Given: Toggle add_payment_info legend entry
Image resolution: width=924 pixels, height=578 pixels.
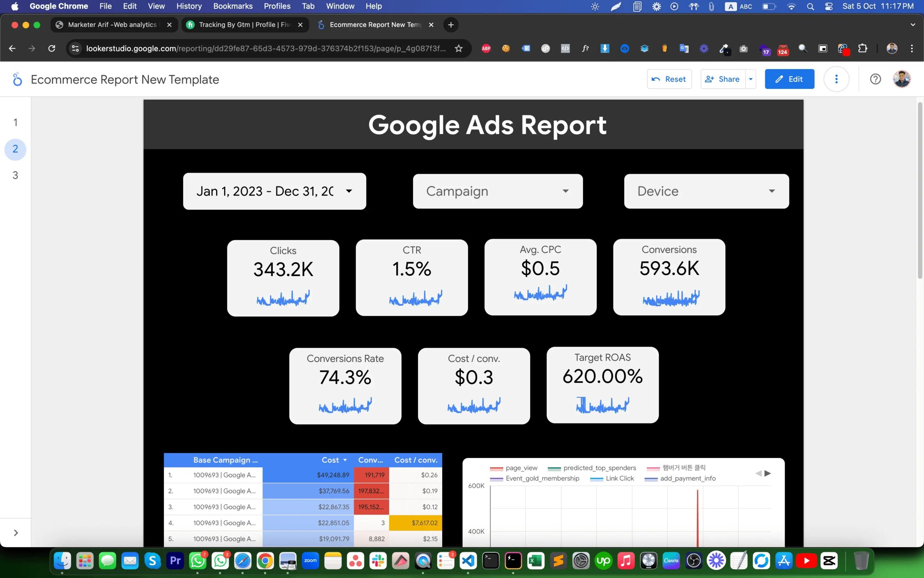Looking at the screenshot, I should (x=680, y=478).
